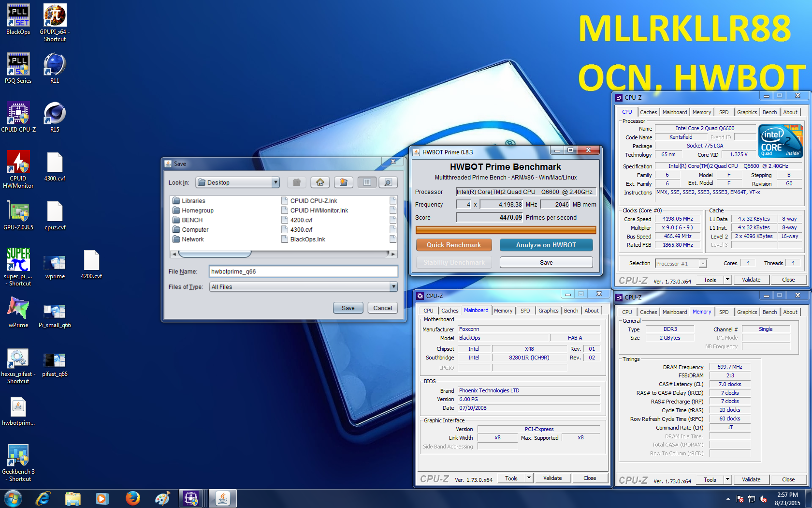This screenshot has height=508, width=812.
Task: Select Network folder in file list
Action: pos(188,239)
